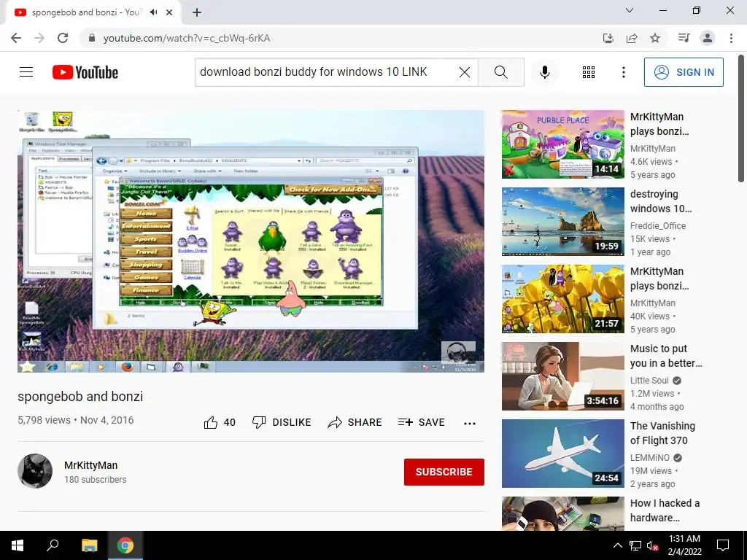Open the Windows Start menu

pyautogui.click(x=18, y=545)
